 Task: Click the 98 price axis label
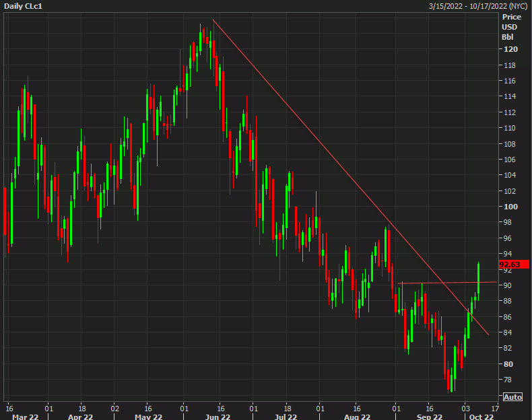[x=507, y=222]
